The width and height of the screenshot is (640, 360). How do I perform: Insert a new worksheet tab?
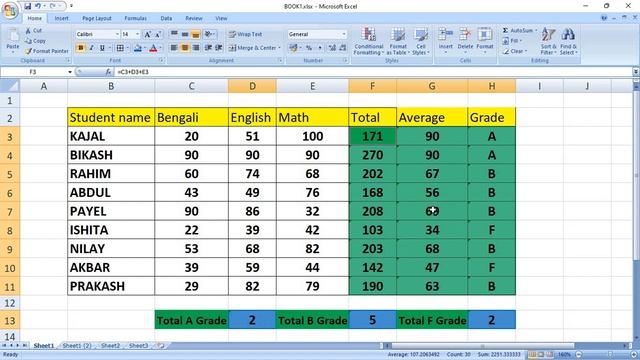coord(160,346)
